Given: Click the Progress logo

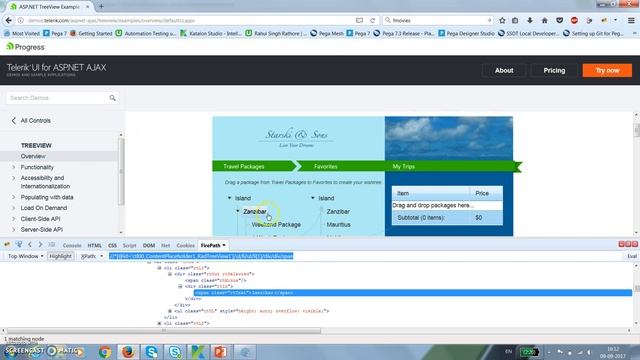Looking at the screenshot, I should (25, 47).
